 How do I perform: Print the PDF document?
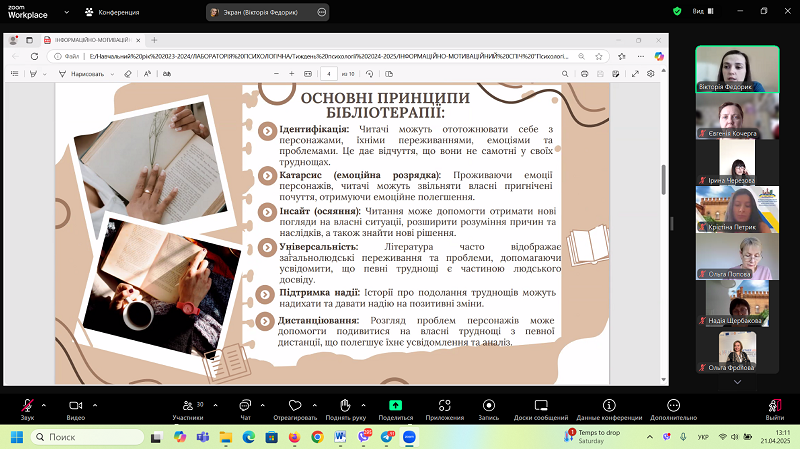coord(584,74)
